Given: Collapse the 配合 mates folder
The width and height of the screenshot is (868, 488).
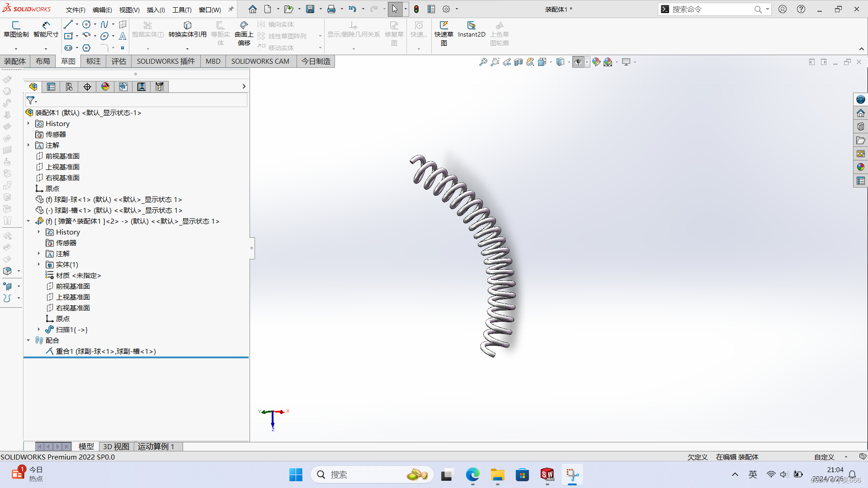Looking at the screenshot, I should (28, 340).
